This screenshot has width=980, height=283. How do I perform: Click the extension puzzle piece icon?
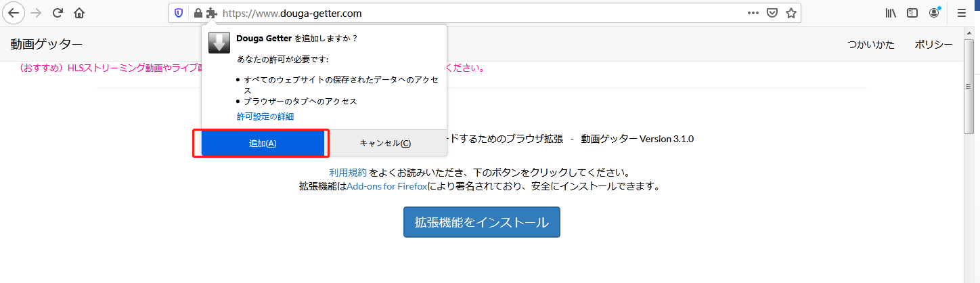tap(210, 13)
